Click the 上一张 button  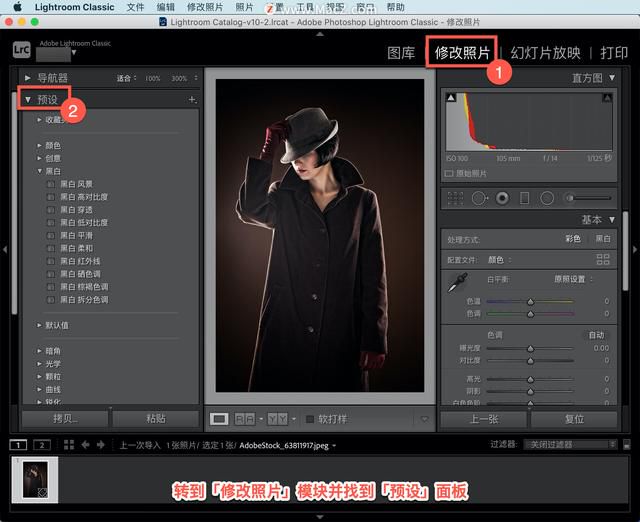(484, 419)
